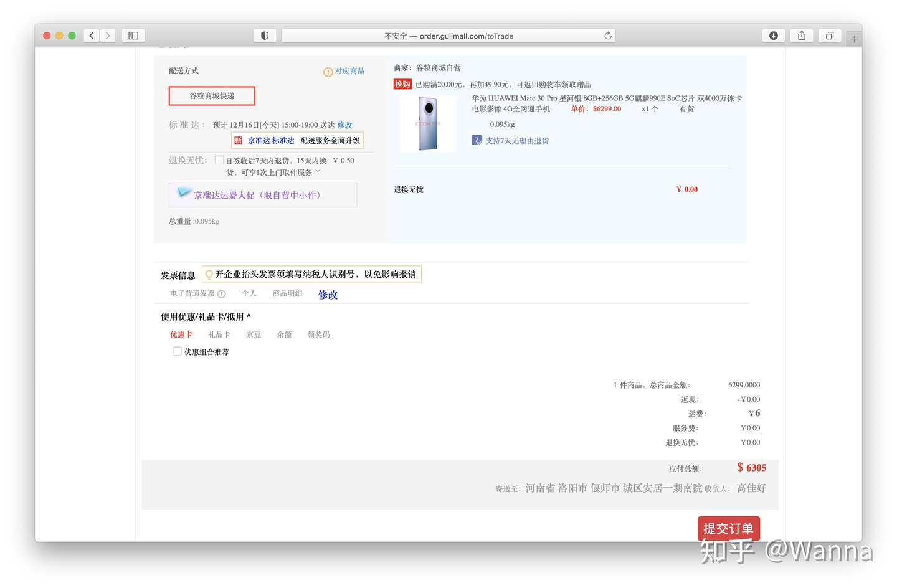
Task: Open the Safari share icon
Action: pyautogui.click(x=802, y=36)
